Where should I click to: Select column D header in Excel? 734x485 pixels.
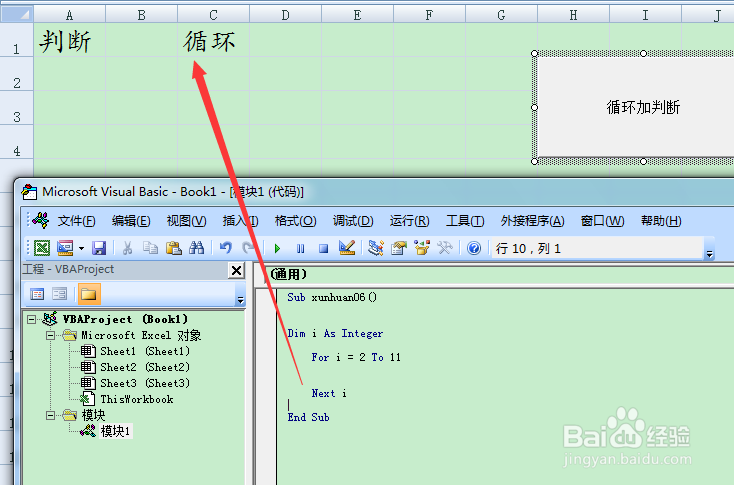(285, 15)
